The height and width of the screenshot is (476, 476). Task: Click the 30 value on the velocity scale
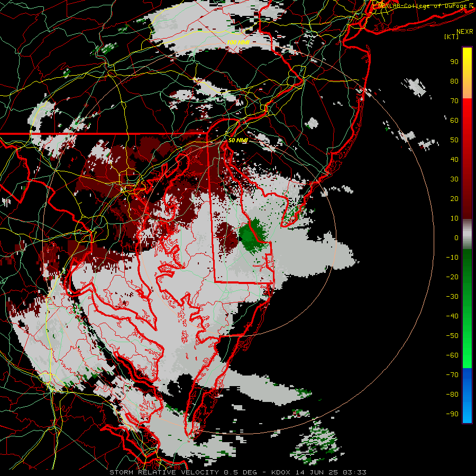[454, 179]
